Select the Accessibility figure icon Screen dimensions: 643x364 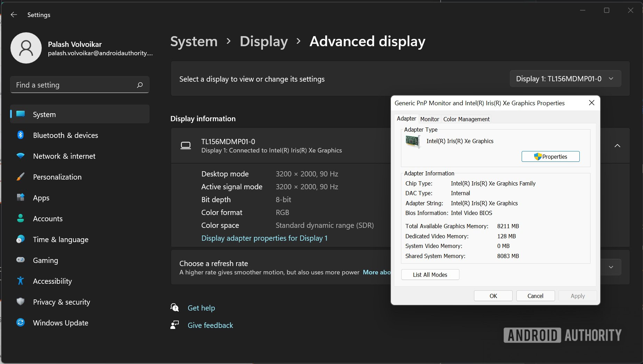click(21, 281)
